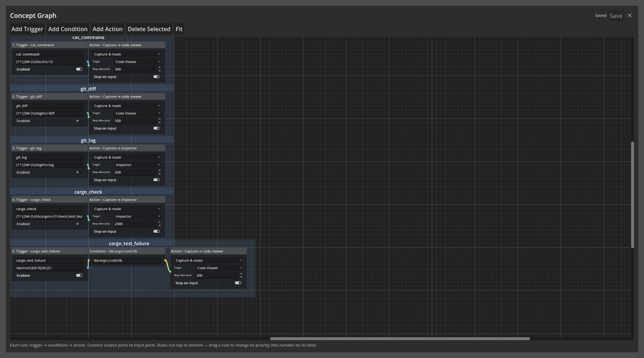The image size is (644, 358).
Task: Disable the cargo_test_failure trigger
Action: pos(79,276)
